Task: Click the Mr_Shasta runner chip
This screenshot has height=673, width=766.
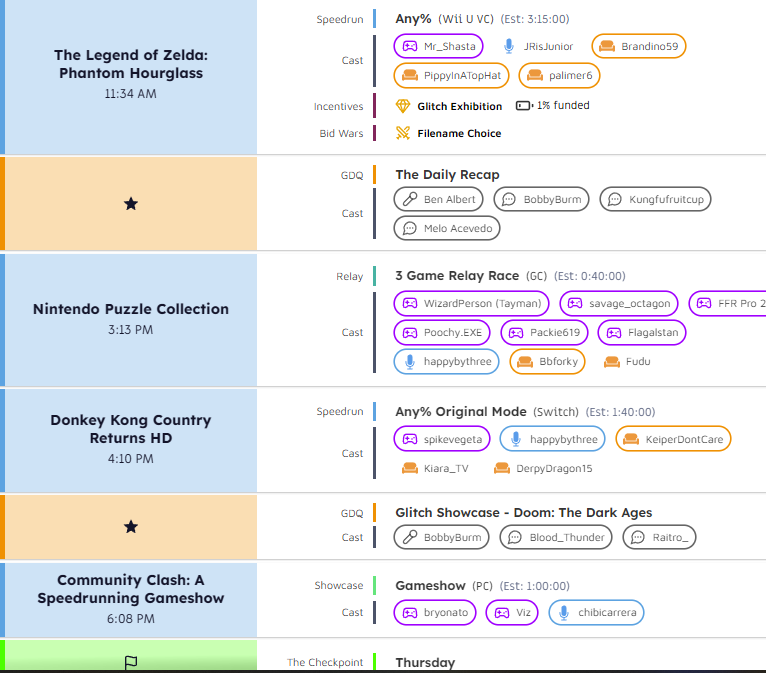Action: point(438,46)
